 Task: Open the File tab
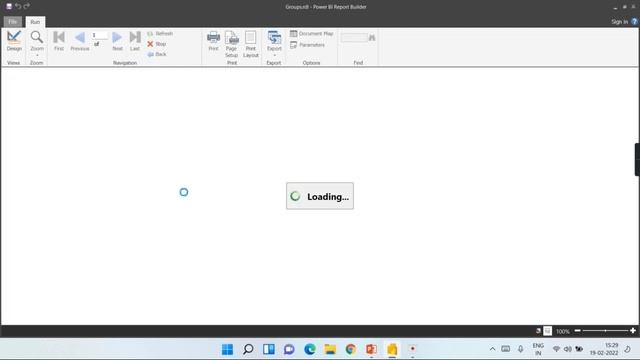[13, 22]
